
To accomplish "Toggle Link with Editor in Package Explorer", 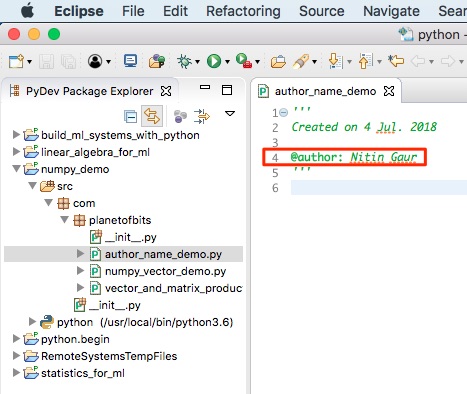I will pos(152,116).
